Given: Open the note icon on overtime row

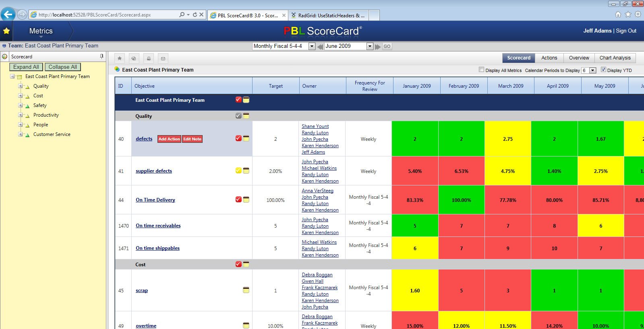Looking at the screenshot, I should (x=246, y=325).
